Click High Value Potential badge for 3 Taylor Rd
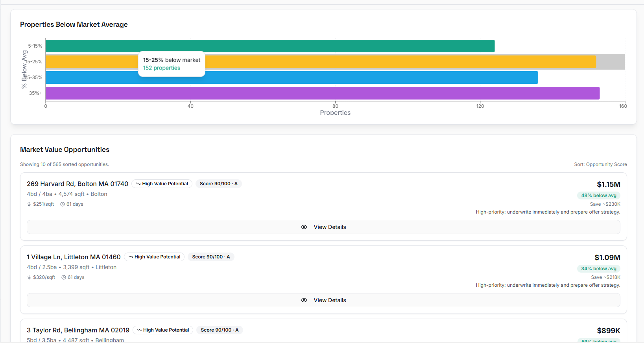 coord(163,330)
